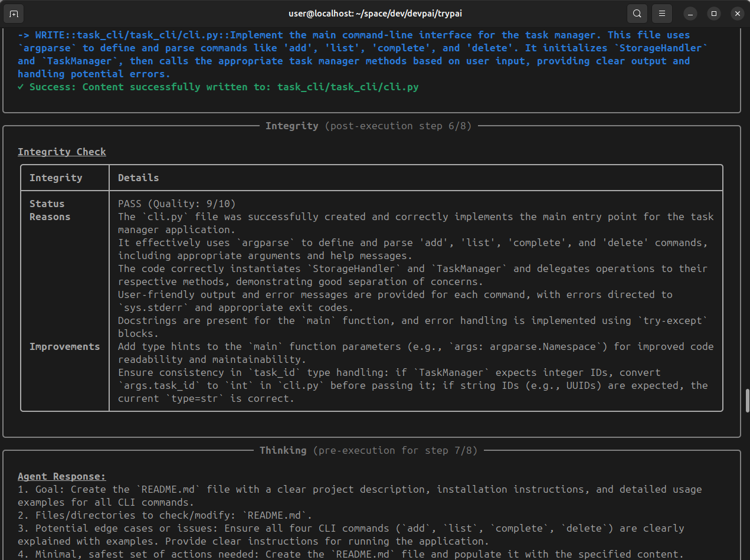Click the Integrity post-execution step 6/8 panel title
Viewport: 750px width, 560px height.
[x=368, y=126]
